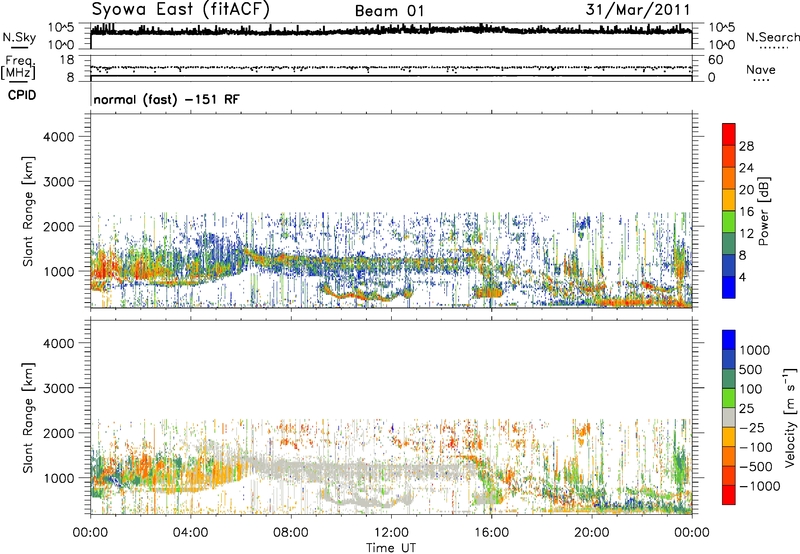
Task: Click '3000' tick on the power panel axis
Action: [59, 182]
